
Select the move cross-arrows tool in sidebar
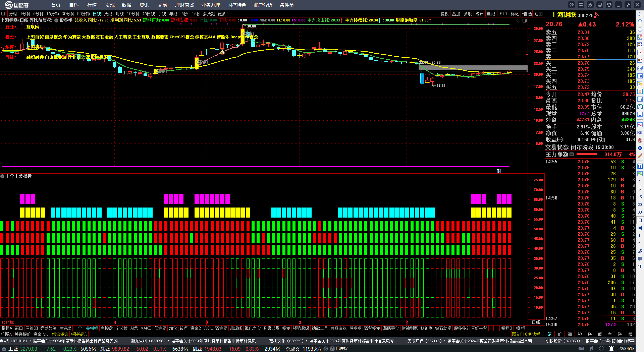click(640, 148)
